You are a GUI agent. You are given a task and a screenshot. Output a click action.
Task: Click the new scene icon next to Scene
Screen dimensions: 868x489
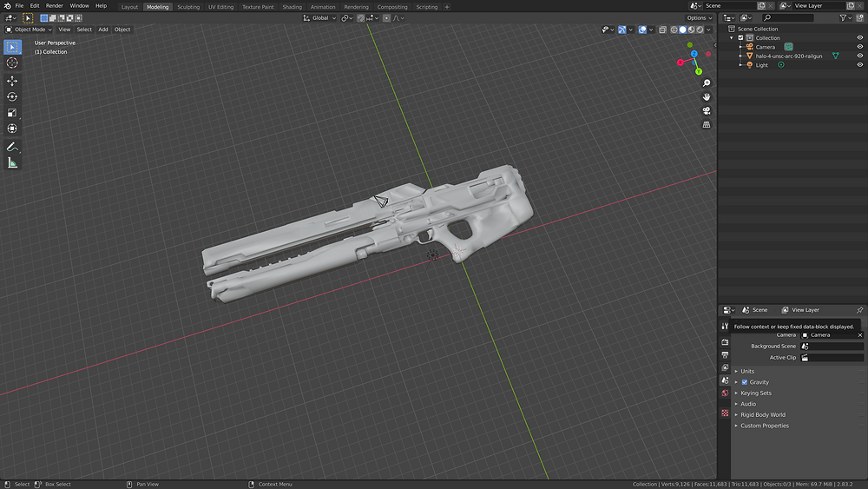pos(761,5)
